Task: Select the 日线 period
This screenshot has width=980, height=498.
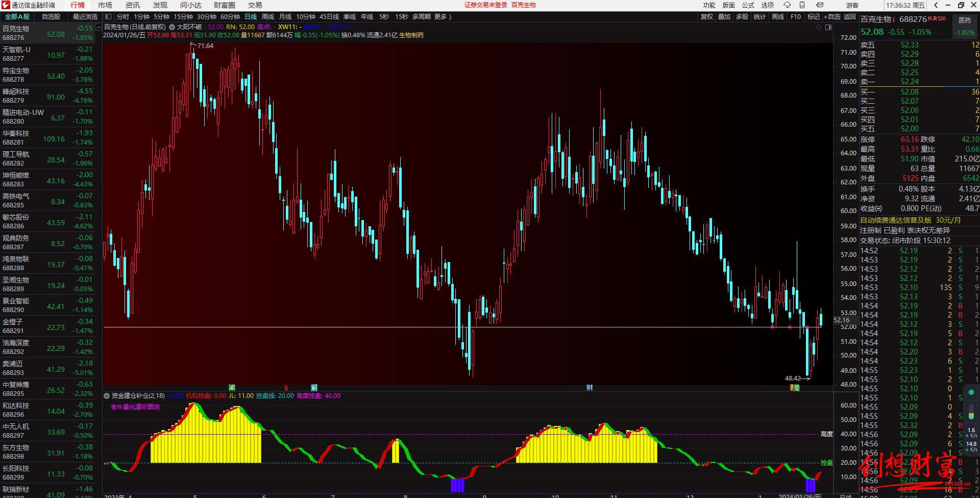Action: tap(251, 17)
